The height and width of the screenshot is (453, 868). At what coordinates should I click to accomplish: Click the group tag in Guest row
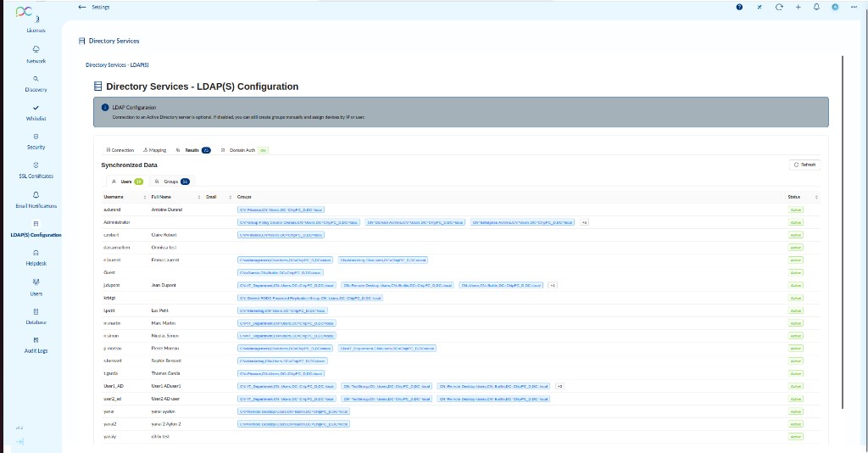(281, 272)
